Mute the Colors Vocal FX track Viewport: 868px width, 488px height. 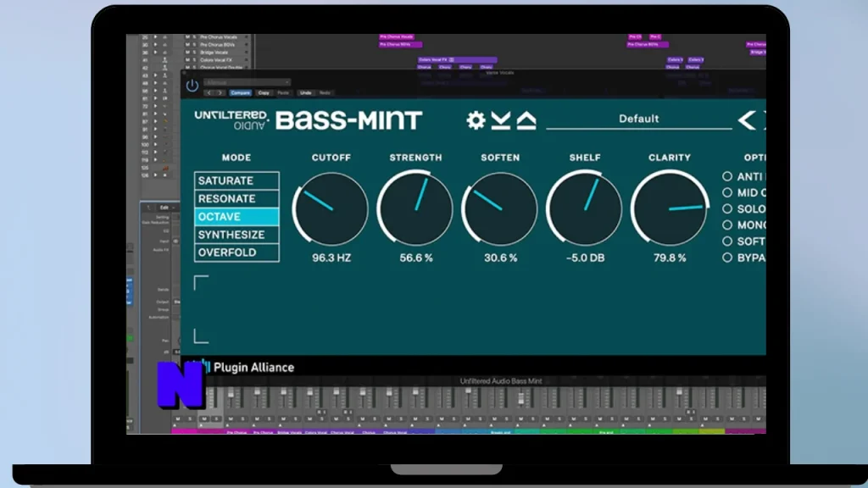click(187, 60)
